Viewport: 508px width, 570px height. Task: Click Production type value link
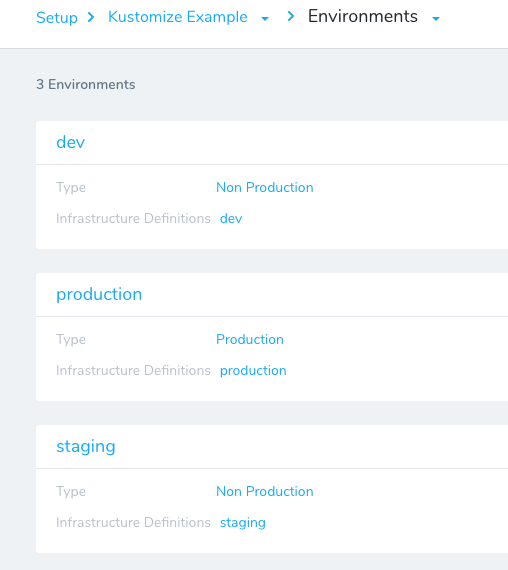(x=249, y=340)
